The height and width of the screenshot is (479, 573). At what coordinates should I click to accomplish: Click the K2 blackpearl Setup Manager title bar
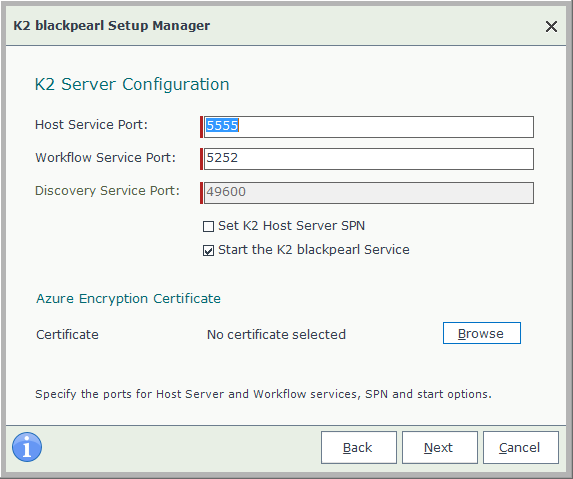tap(111, 26)
